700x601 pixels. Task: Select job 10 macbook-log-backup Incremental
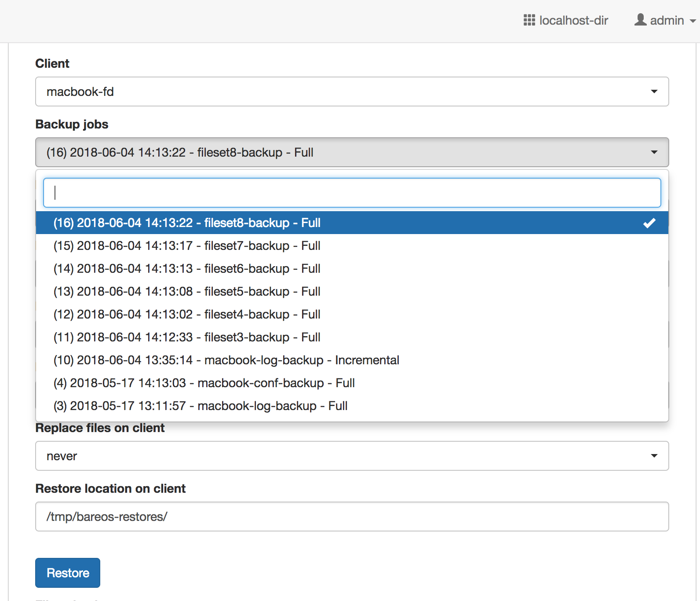coord(226,360)
